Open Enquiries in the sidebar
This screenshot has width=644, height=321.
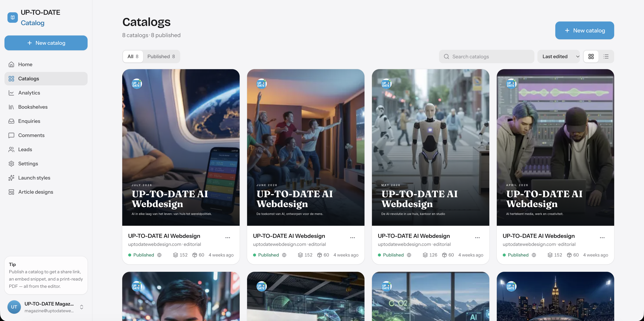(x=46, y=121)
